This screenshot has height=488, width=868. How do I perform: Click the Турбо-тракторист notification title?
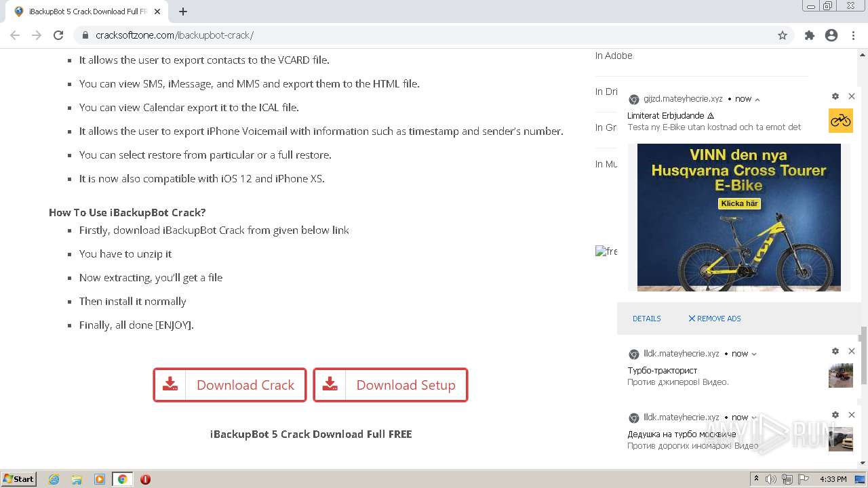pos(662,371)
